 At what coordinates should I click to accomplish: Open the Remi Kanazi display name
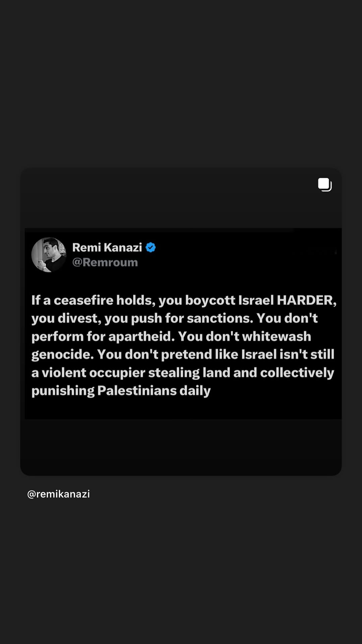(107, 248)
